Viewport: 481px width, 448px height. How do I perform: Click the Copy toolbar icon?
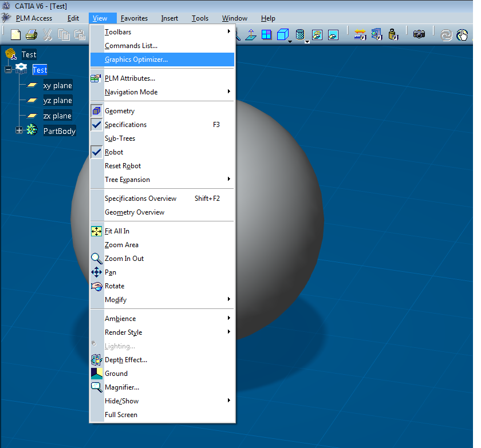tap(64, 35)
